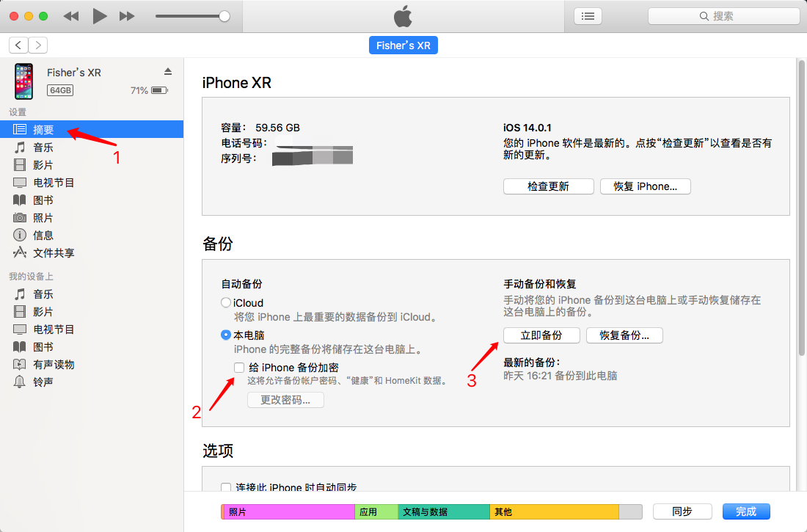Open 音乐 under 我的设备上

pos(92,294)
